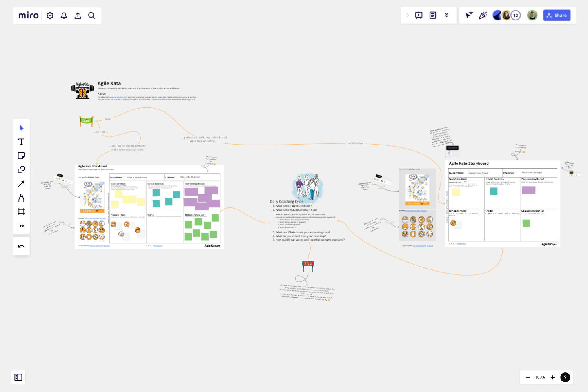Viewport: 588px width, 392px height.
Task: Open the search on the board
Action: click(91, 15)
